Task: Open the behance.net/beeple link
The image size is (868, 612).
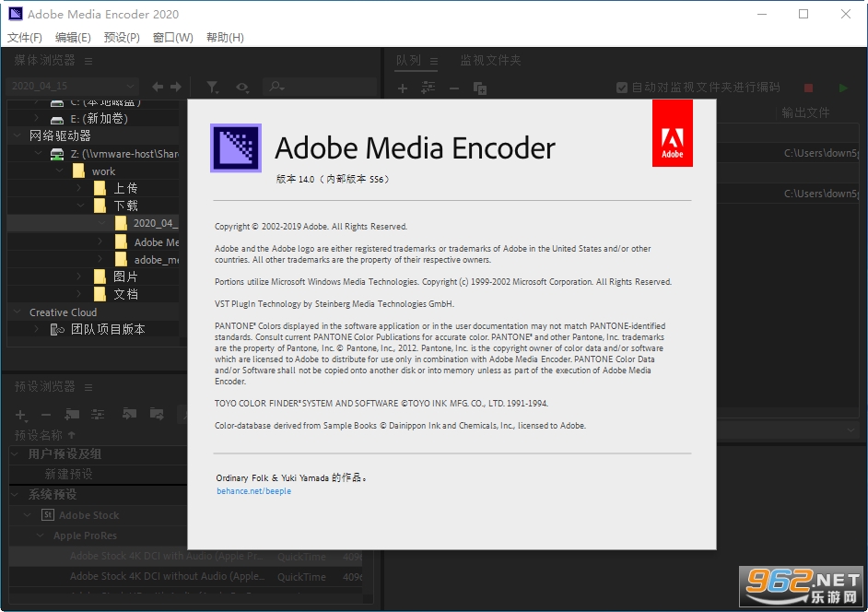Action: coord(253,491)
